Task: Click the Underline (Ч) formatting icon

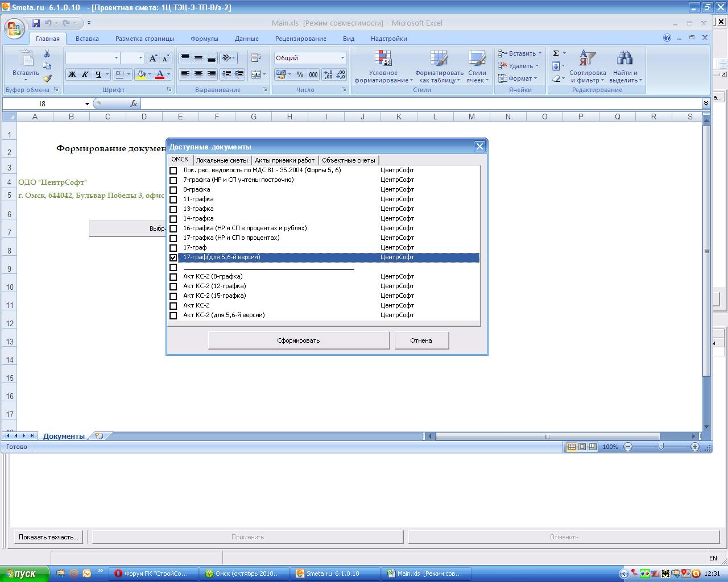Action: pyautogui.click(x=98, y=74)
